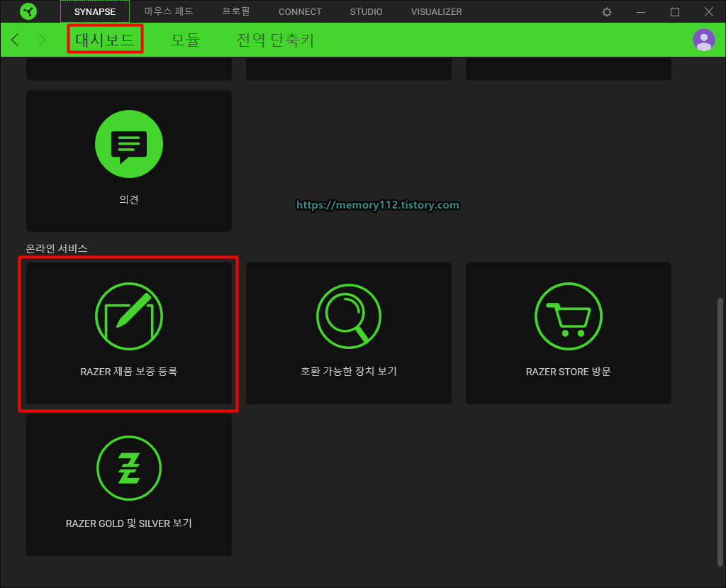Image resolution: width=726 pixels, height=588 pixels.
Task: Switch to the CONNECT tab
Action: [x=300, y=12]
